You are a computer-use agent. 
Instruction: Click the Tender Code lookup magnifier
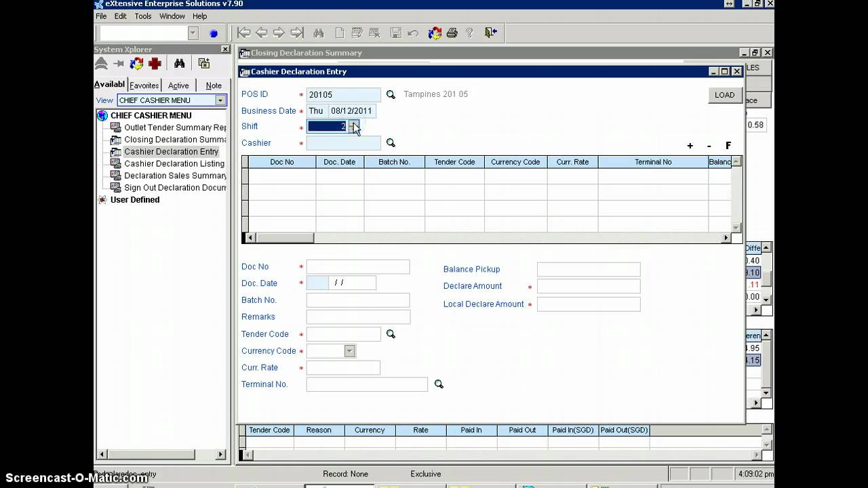click(391, 334)
